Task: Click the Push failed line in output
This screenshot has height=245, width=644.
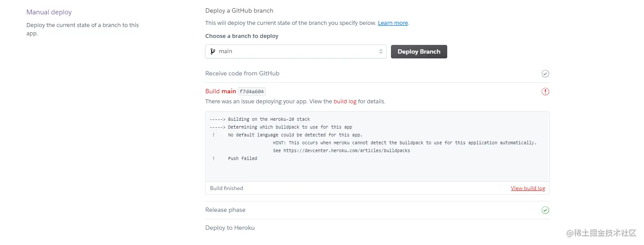Action: 242,159
